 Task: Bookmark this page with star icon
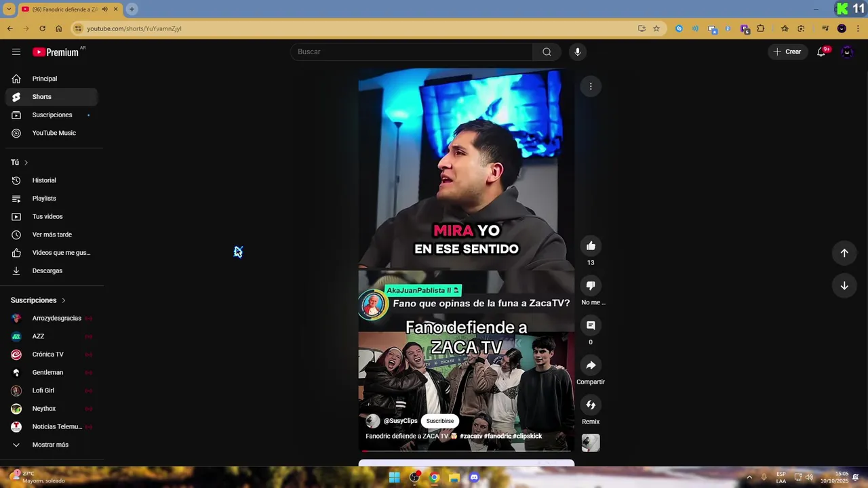(x=656, y=28)
